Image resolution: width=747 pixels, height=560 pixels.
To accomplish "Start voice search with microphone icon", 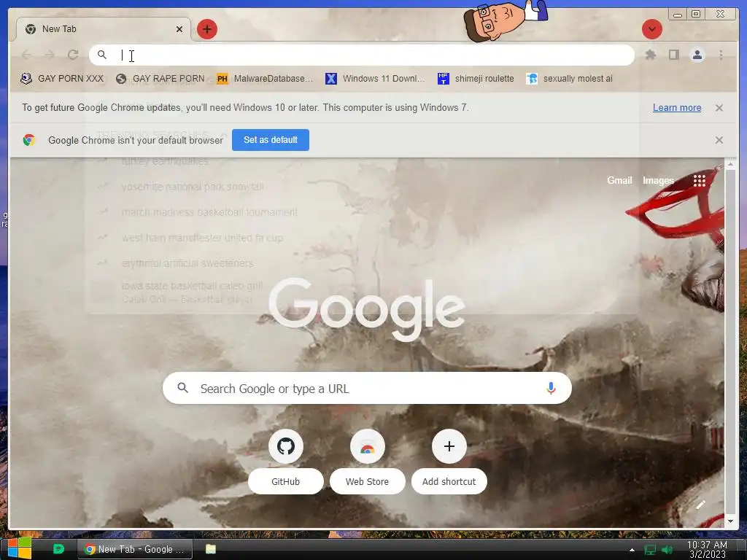I will click(551, 388).
